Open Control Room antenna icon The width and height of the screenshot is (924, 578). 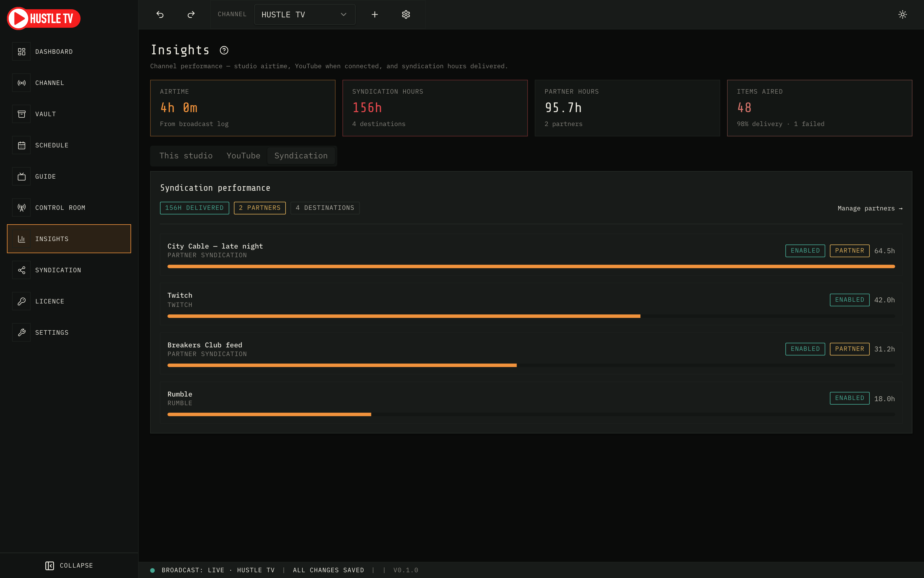(21, 208)
